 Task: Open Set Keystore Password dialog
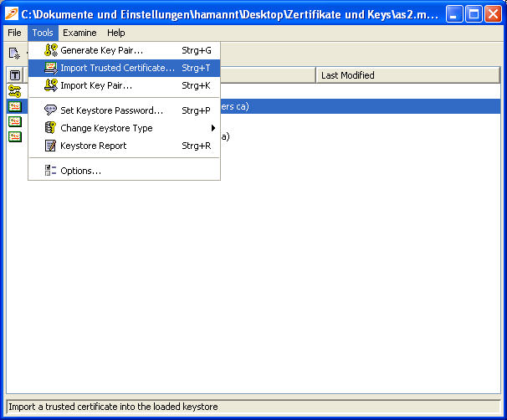click(111, 110)
